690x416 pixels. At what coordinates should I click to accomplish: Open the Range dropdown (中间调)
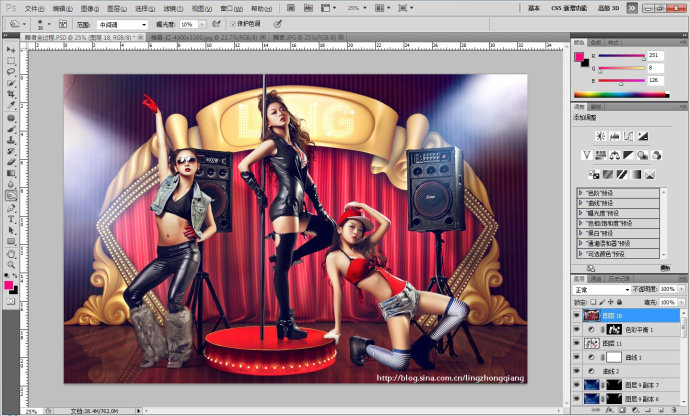pos(122,25)
